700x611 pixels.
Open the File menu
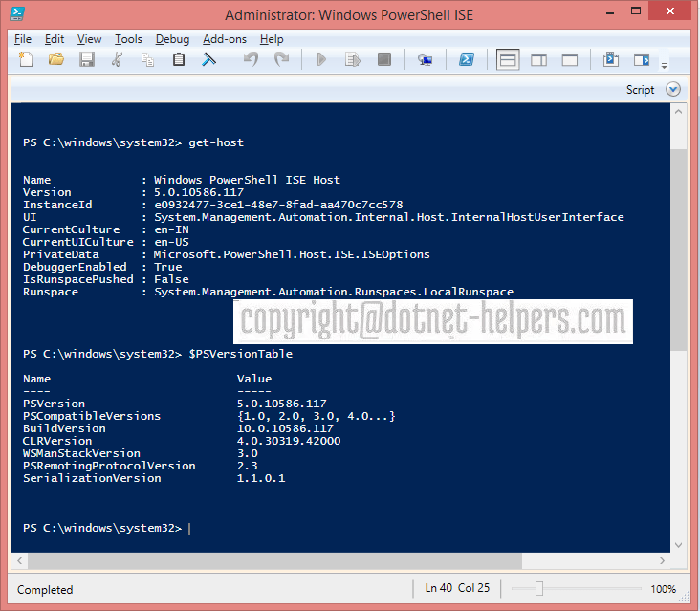[x=23, y=39]
